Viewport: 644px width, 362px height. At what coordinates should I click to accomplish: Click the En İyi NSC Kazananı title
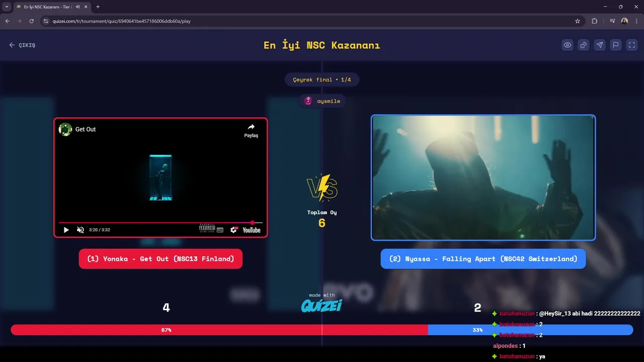[x=322, y=45]
